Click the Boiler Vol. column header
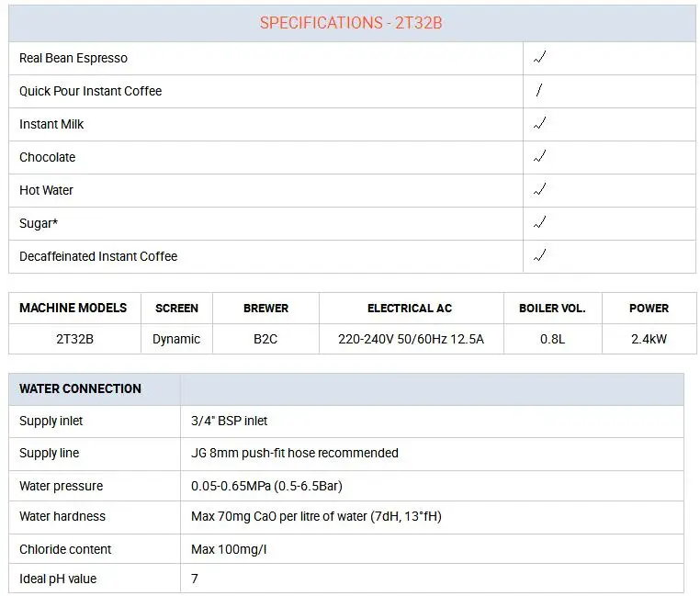Image resolution: width=700 pixels, height=596 pixels. click(552, 309)
